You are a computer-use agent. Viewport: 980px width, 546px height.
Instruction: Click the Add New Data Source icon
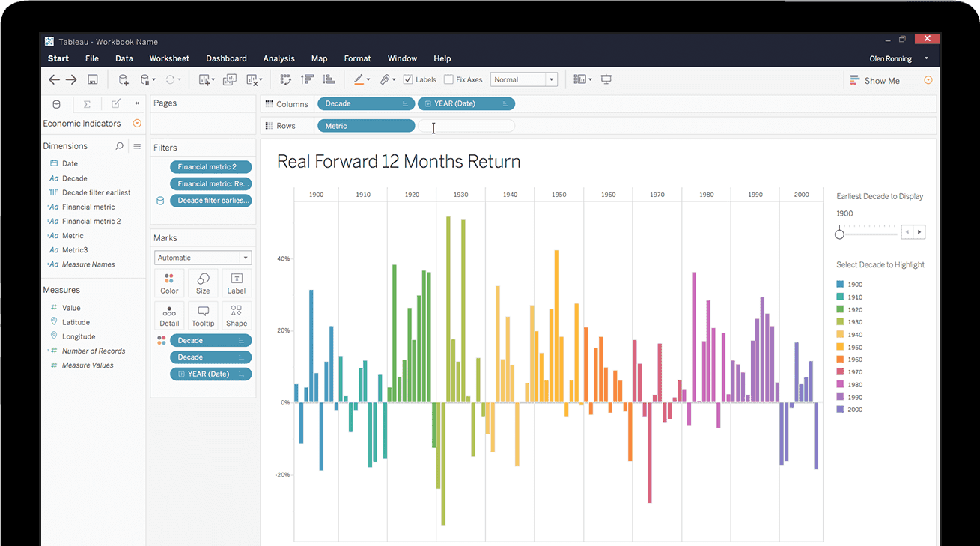pos(124,79)
